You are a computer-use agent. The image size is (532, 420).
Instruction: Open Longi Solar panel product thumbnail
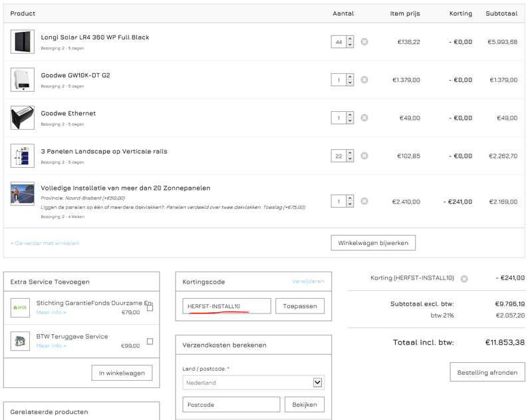22,42
